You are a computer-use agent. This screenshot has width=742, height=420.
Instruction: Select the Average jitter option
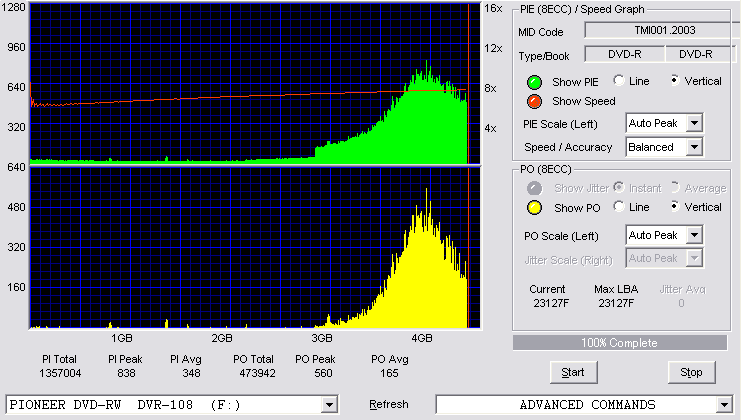pyautogui.click(x=675, y=187)
